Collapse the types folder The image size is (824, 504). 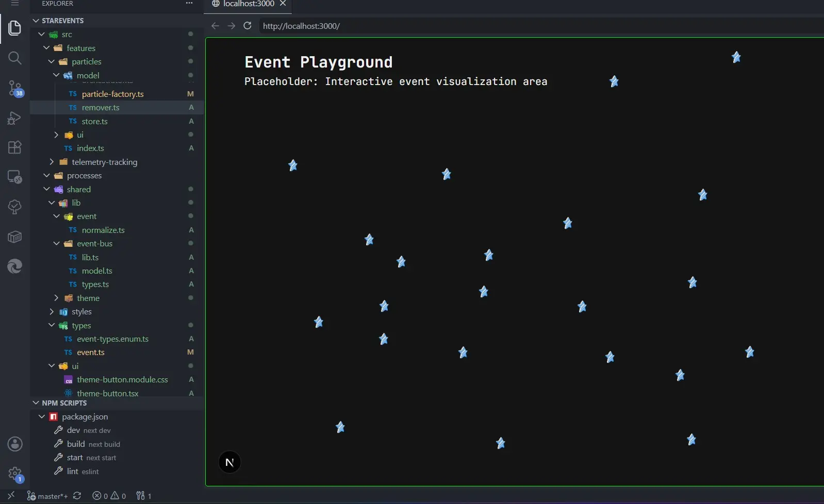52,325
